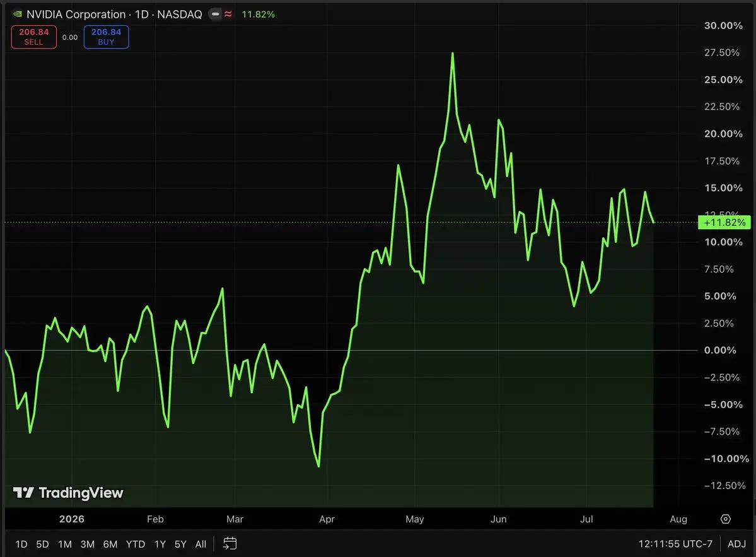The width and height of the screenshot is (756, 557).
Task: Click the 206.84 BUY button
Action: (106, 37)
